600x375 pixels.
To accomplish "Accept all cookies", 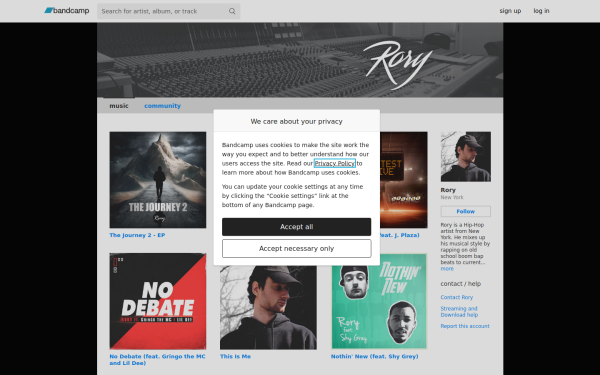I will [x=297, y=227].
